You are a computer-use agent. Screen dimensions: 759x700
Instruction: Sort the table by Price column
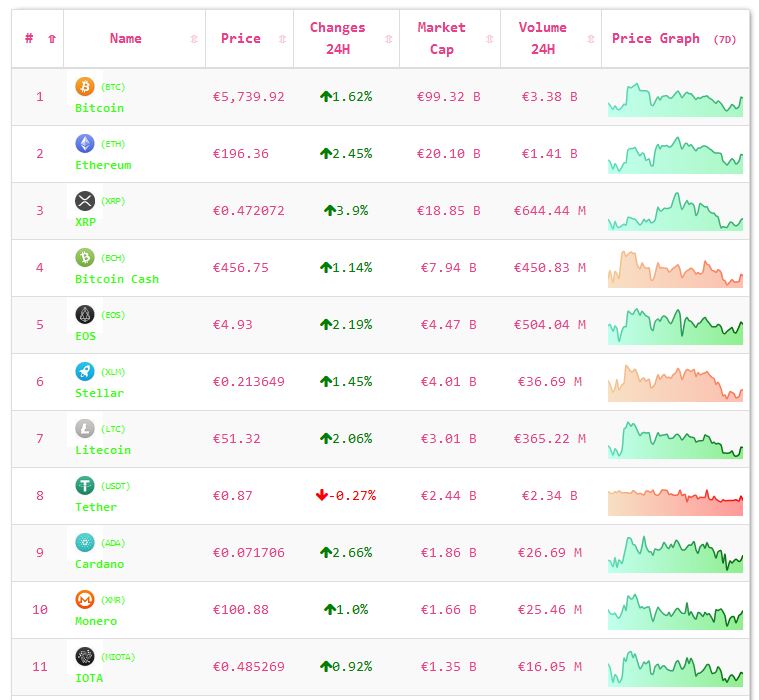241,39
